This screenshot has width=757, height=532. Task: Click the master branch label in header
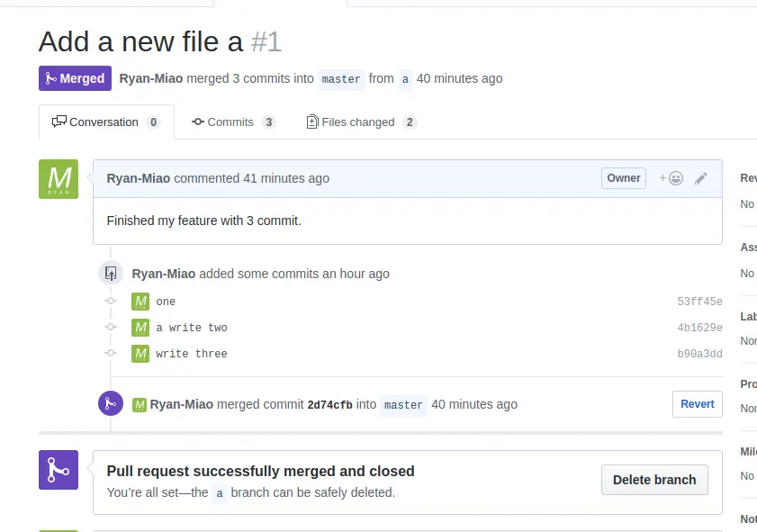[341, 79]
